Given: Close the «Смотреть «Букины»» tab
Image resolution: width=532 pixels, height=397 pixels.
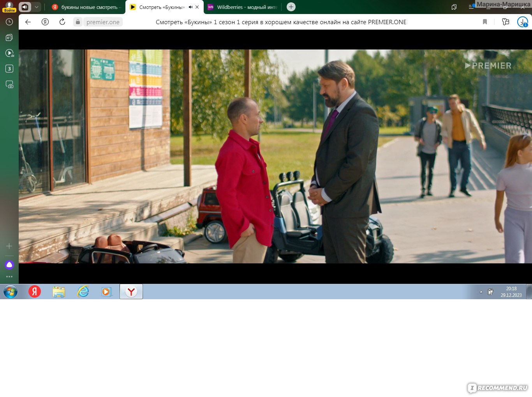Looking at the screenshot, I should click(x=197, y=7).
